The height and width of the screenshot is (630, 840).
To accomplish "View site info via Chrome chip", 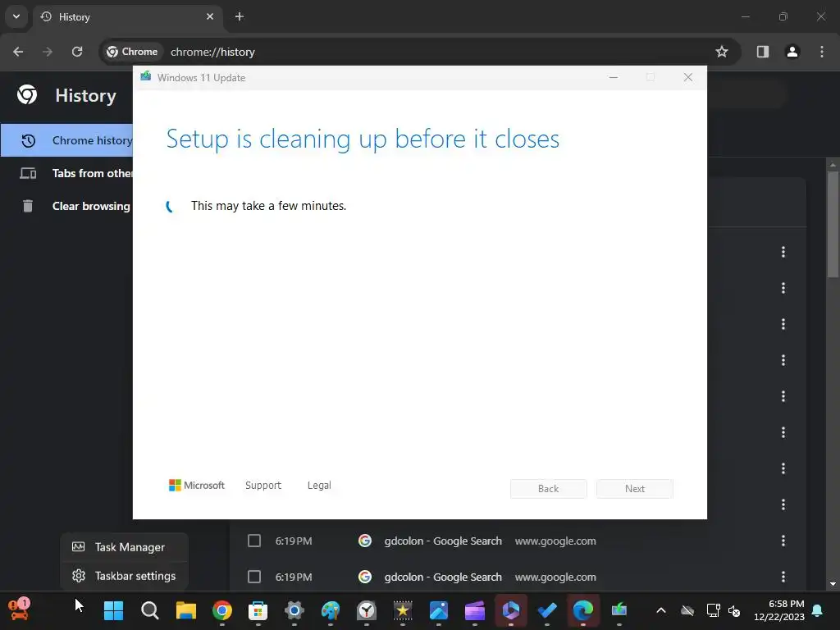I will coord(132,52).
